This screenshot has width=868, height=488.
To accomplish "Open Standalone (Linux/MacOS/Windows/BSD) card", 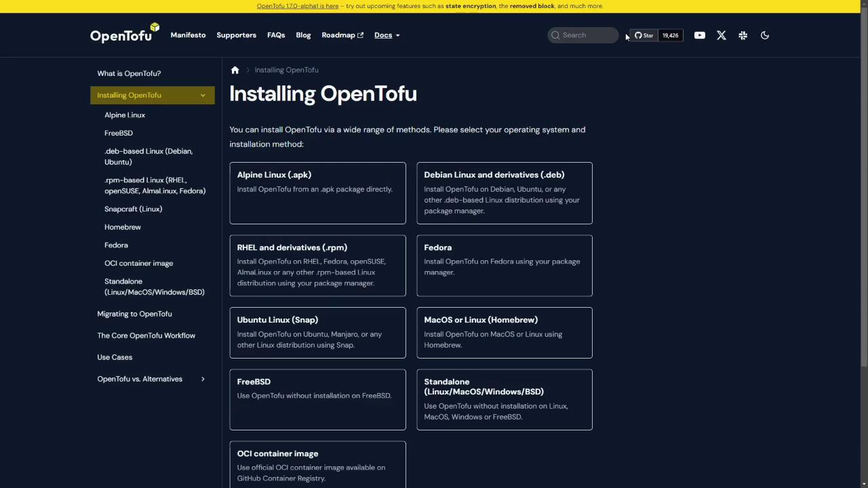I will point(505,400).
